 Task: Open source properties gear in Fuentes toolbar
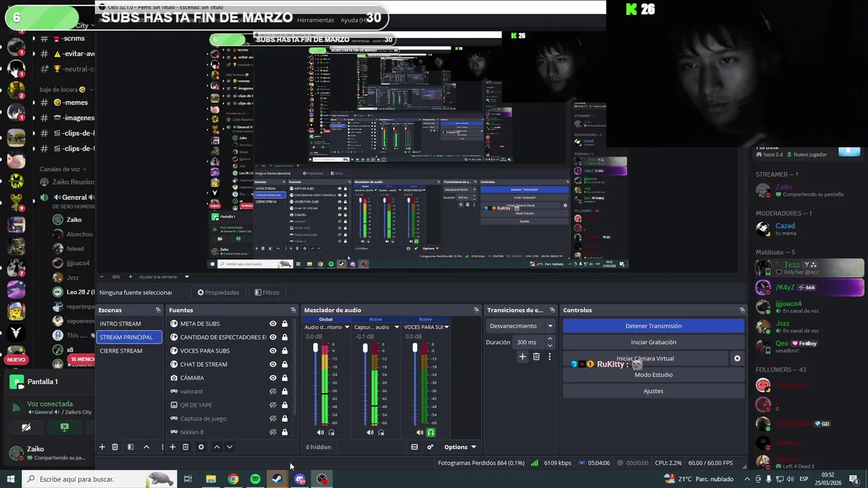click(x=201, y=447)
